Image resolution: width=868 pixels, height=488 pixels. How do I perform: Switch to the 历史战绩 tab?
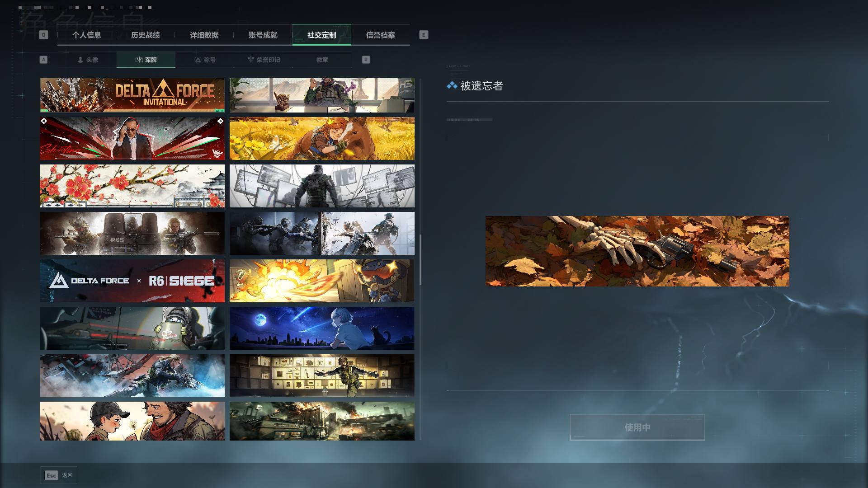146,35
